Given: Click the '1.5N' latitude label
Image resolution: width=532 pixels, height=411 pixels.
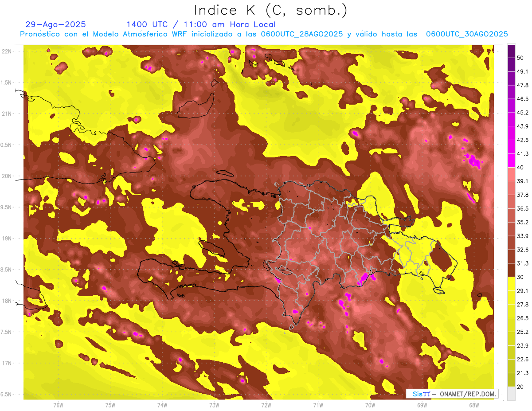Looking at the screenshot, I should tap(7, 82).
